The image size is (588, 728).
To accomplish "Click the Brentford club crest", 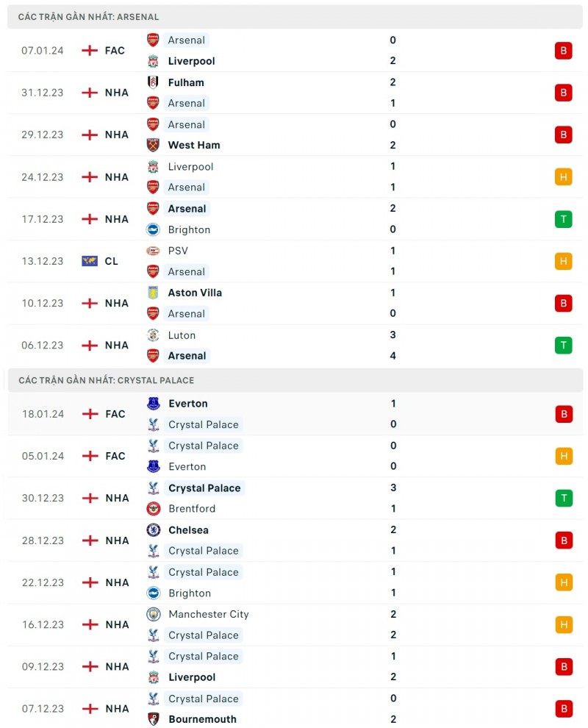I will click(x=153, y=509).
